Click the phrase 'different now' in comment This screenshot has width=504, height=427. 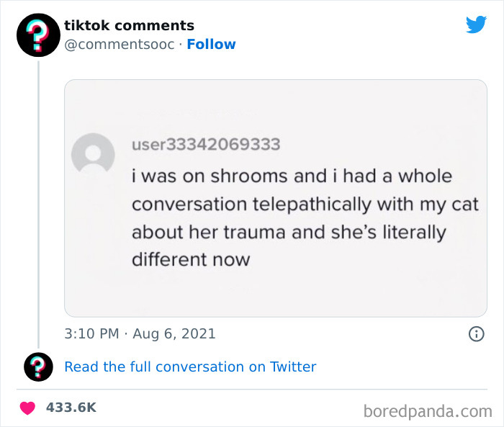190,259
